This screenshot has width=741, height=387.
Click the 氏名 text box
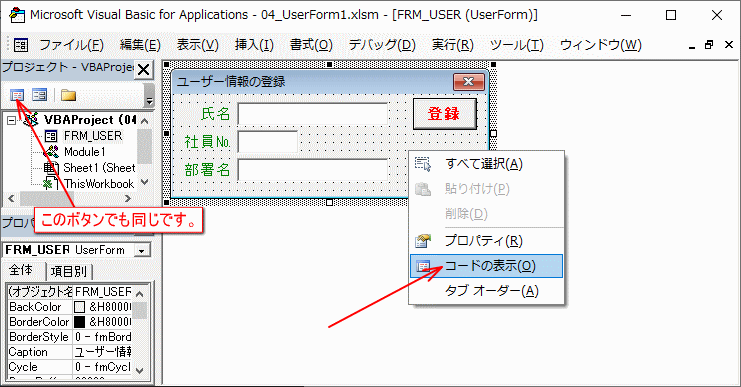313,114
